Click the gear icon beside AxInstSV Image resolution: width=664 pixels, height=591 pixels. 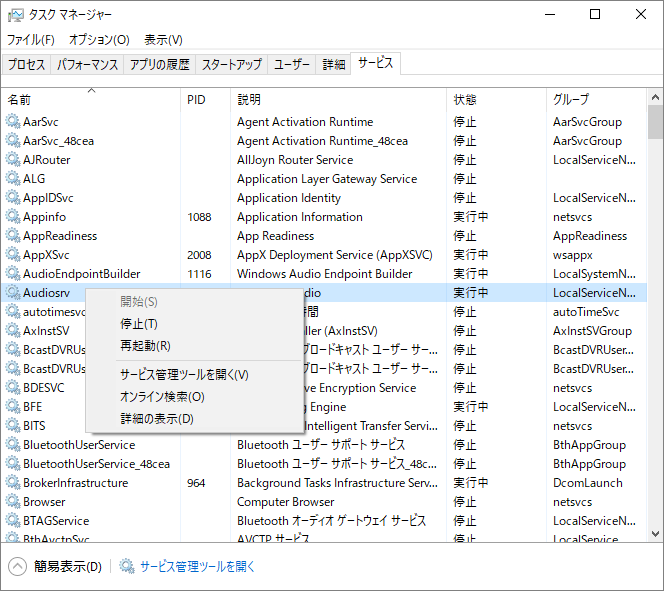click(13, 331)
